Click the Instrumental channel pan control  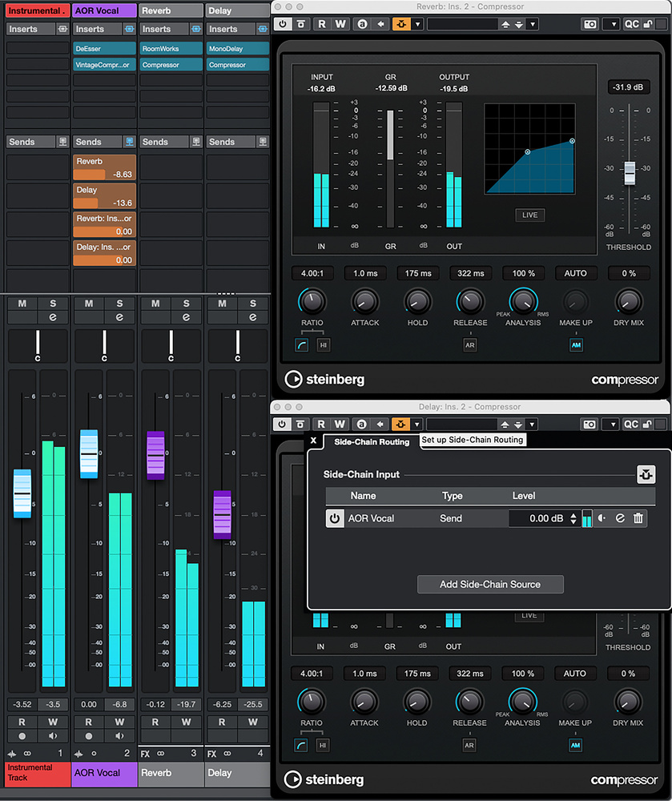[38, 346]
